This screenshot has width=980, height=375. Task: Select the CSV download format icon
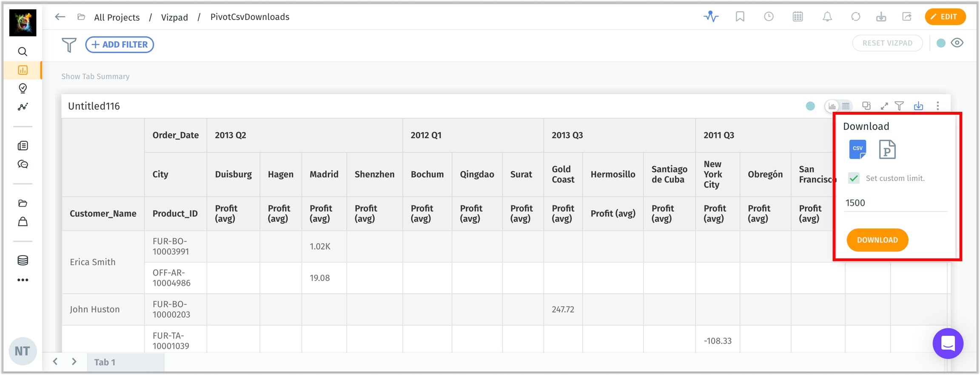coord(857,149)
